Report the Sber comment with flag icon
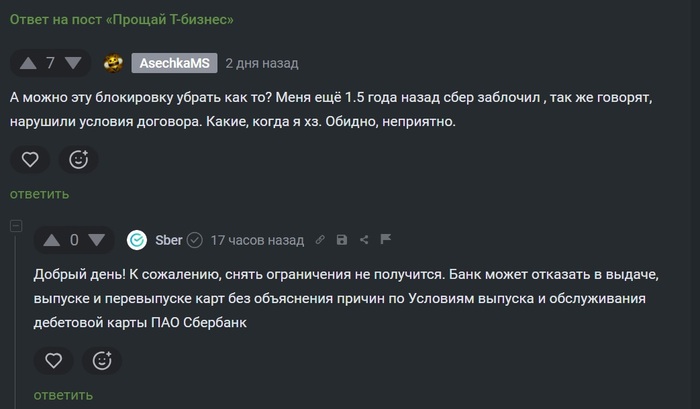This screenshot has height=409, width=700. click(x=385, y=240)
